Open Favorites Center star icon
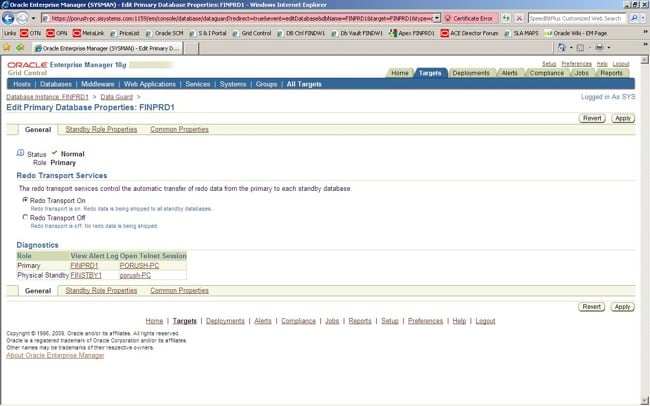The height and width of the screenshot is (406, 650). (7, 48)
